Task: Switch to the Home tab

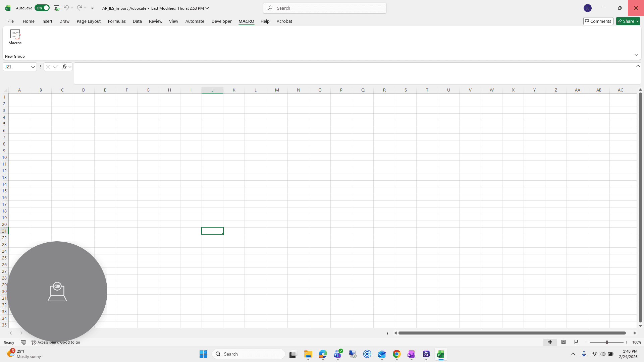Action: click(29, 21)
